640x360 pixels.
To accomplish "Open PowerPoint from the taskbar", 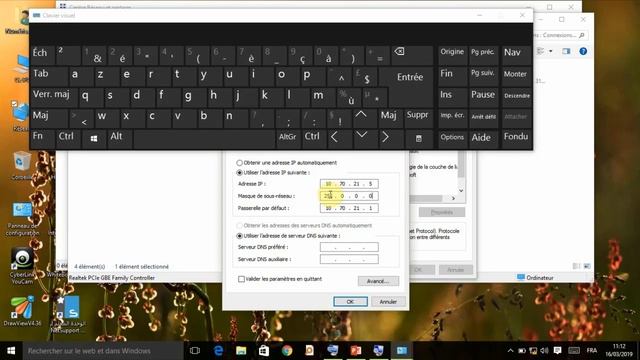I will click(356, 351).
